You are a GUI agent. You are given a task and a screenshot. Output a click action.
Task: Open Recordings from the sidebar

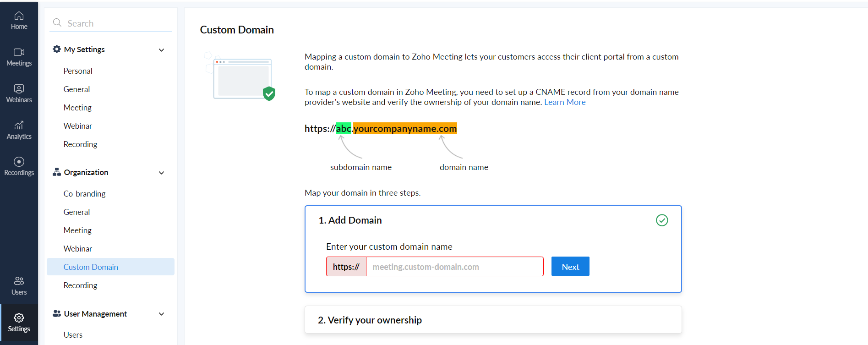coord(19,166)
